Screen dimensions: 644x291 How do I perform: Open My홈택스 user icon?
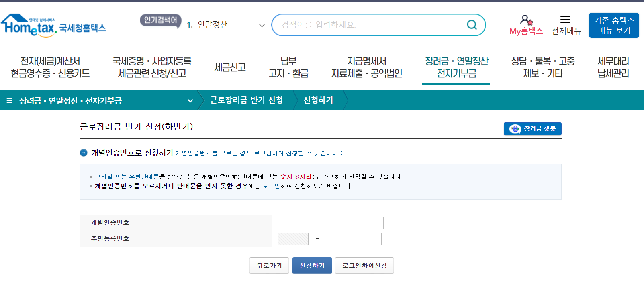click(526, 20)
